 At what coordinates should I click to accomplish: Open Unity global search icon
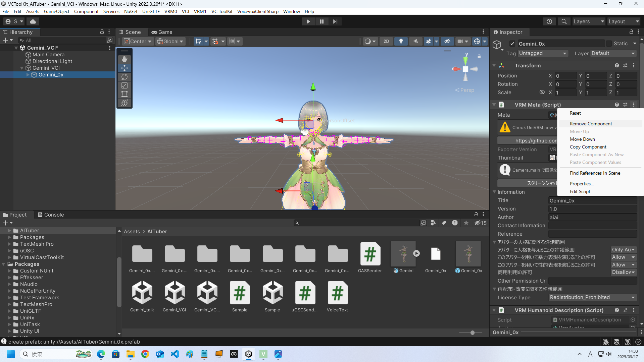click(564, 21)
